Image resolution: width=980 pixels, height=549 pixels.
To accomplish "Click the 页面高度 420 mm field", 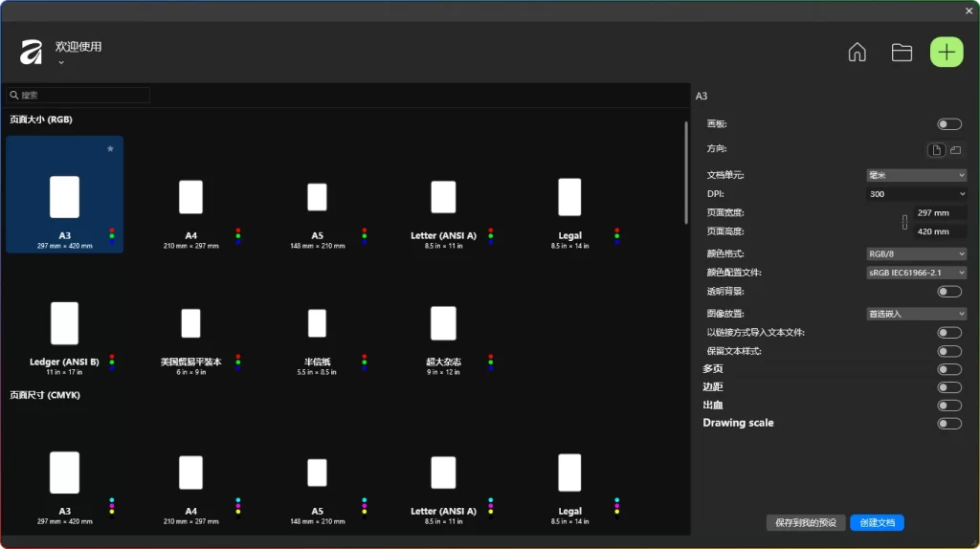I will coord(940,231).
